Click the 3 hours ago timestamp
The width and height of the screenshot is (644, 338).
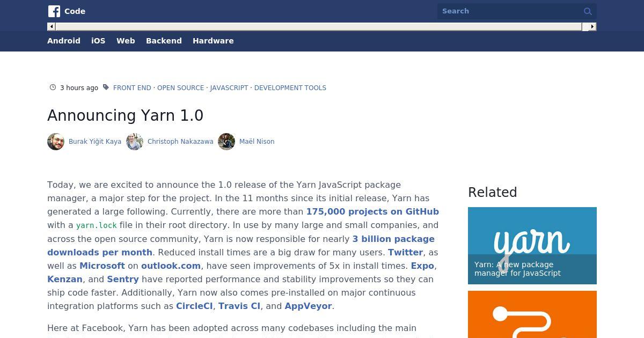pos(79,88)
